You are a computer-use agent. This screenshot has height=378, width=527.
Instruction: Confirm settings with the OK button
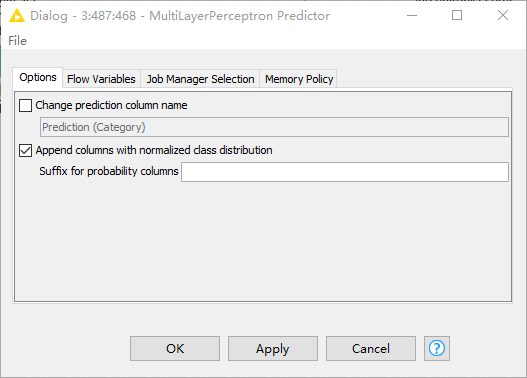[x=175, y=348]
